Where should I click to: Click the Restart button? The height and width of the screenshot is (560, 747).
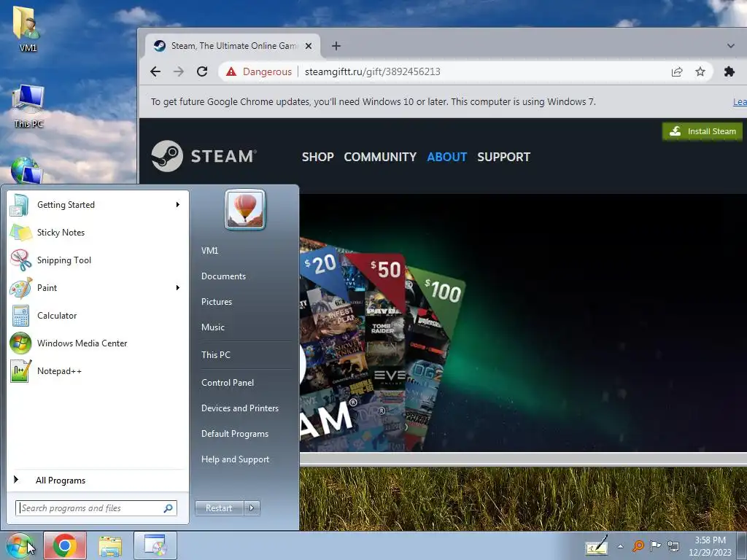[x=219, y=508]
